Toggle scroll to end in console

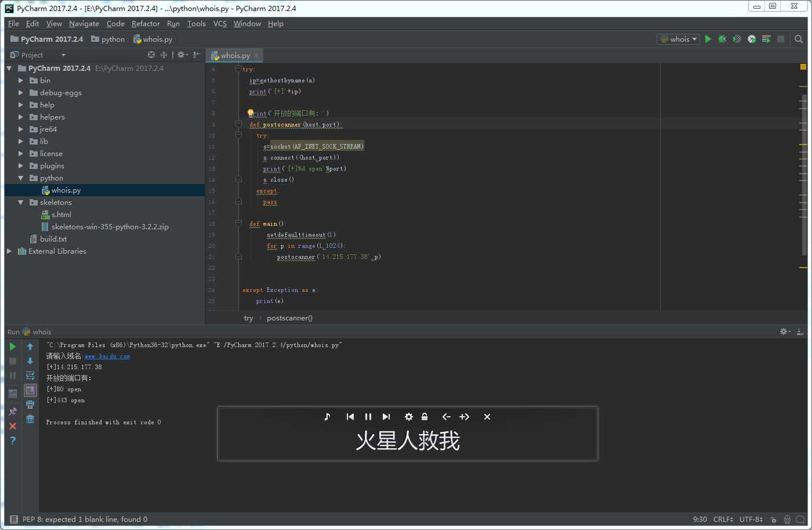[x=30, y=390]
